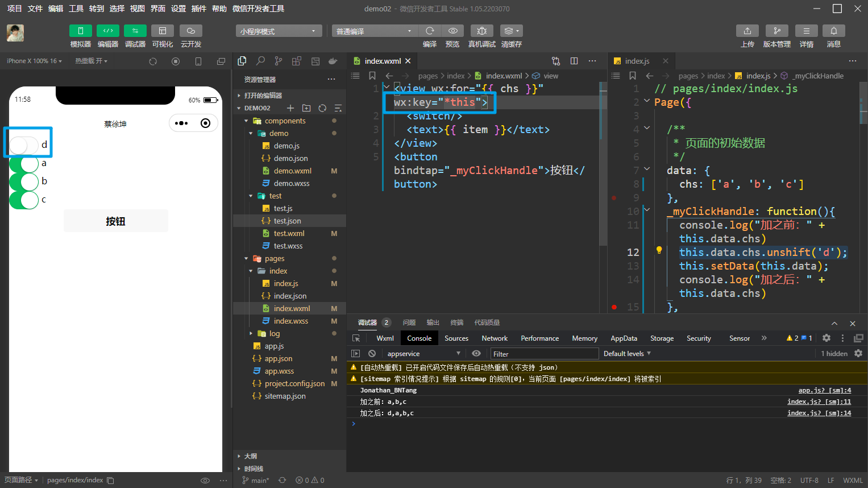Disable the switch labeled 'c'
868x488 pixels.
[24, 200]
